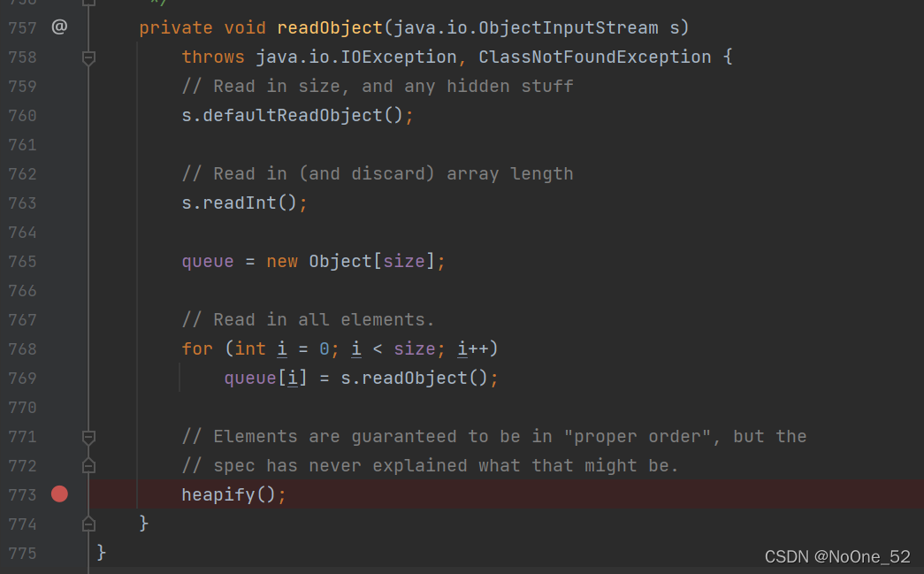Click line number 760 in the gutter

tap(22, 116)
